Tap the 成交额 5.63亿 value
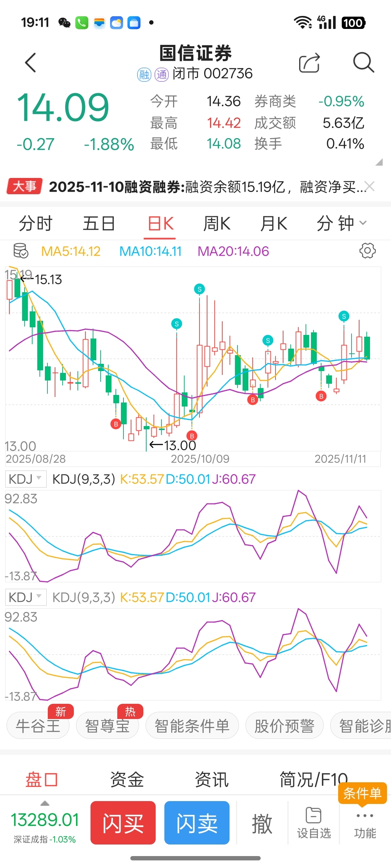This screenshot has height=868, width=391. (x=343, y=123)
